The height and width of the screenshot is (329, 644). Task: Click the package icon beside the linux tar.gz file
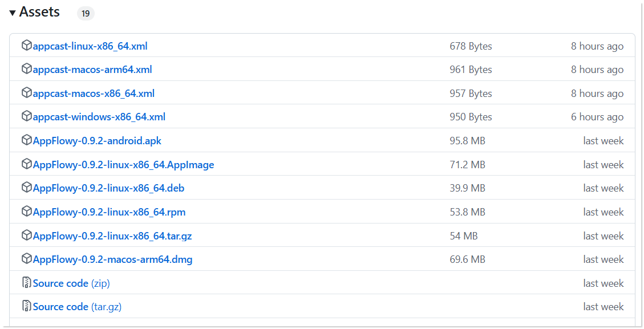click(27, 235)
